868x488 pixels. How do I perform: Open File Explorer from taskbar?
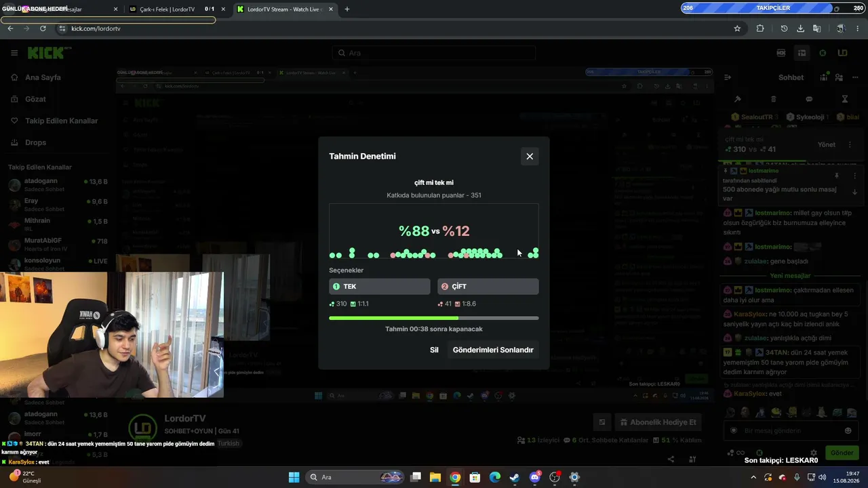(x=435, y=477)
